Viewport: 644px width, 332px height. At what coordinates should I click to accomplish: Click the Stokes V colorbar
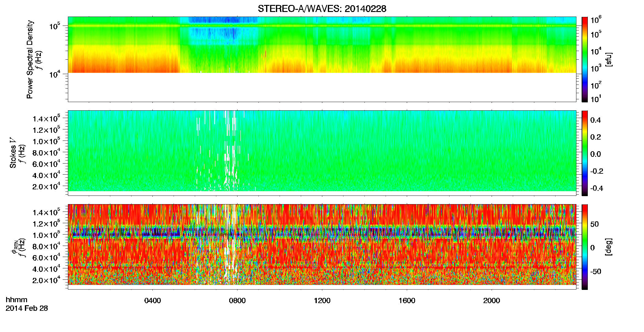[585, 153]
